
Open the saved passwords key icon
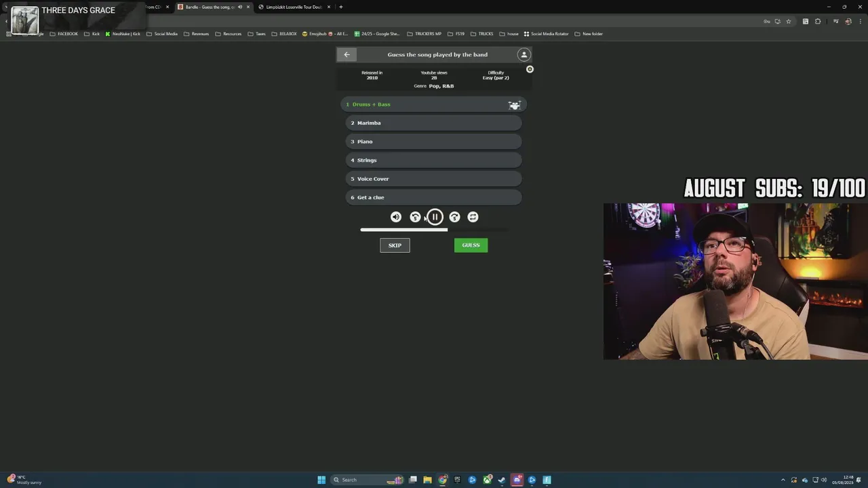(767, 21)
